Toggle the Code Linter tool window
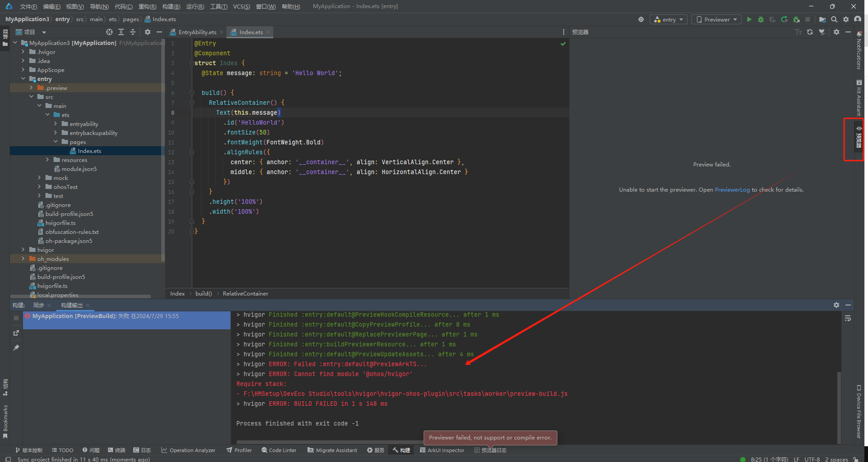Viewport: 868px width, 462px height. point(279,450)
